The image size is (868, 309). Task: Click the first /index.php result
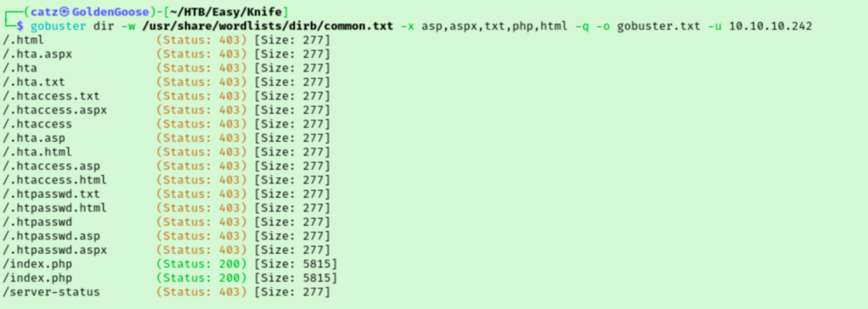[x=37, y=264]
